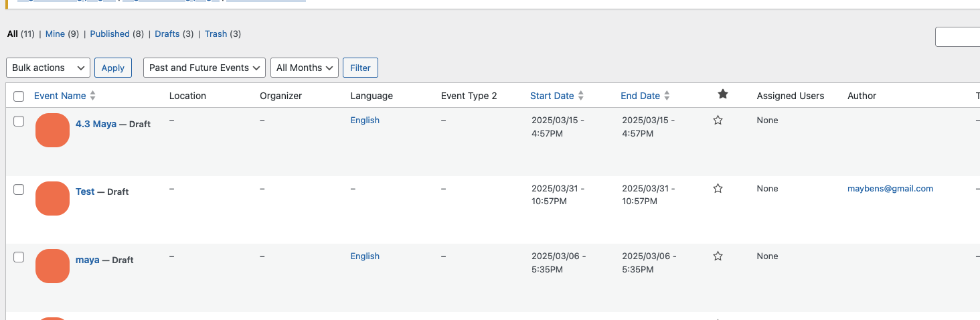This screenshot has height=320, width=980.
Task: Sort by Event Name column
Action: [x=60, y=96]
